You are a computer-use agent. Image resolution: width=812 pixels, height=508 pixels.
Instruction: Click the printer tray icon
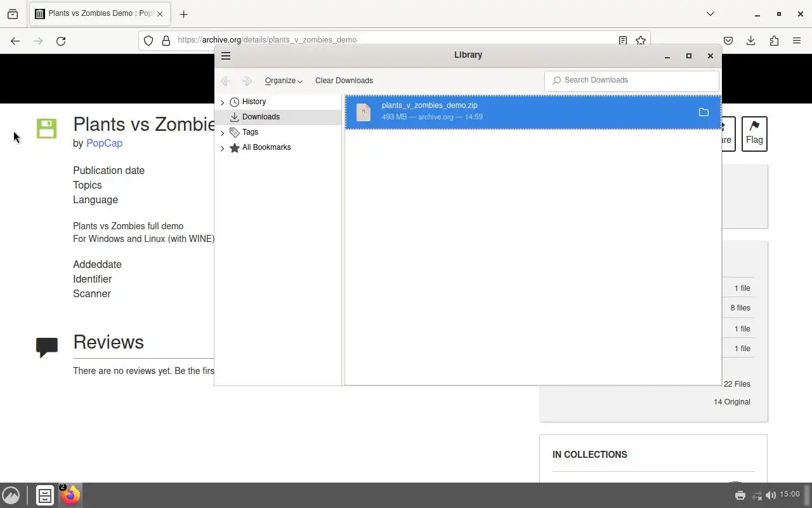(740, 495)
